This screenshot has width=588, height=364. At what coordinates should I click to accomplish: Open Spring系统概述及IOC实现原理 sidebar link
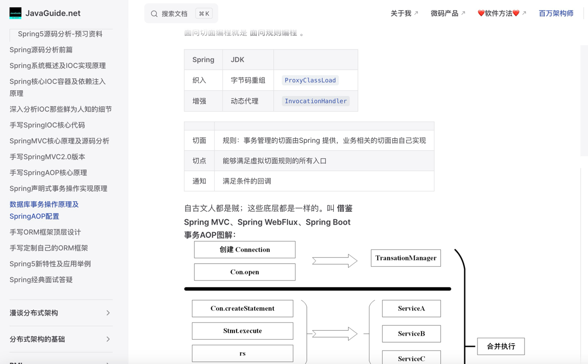[58, 65]
